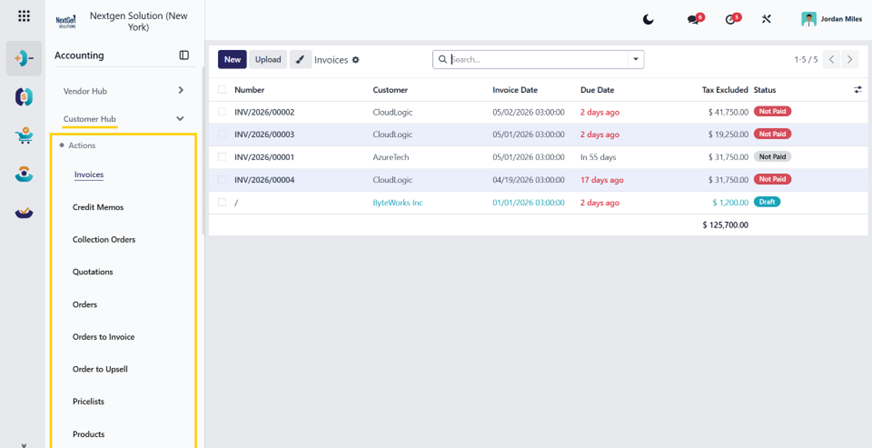Tick the checkbox for INV/2026/00002
This screenshot has height=448, width=872.
point(222,112)
